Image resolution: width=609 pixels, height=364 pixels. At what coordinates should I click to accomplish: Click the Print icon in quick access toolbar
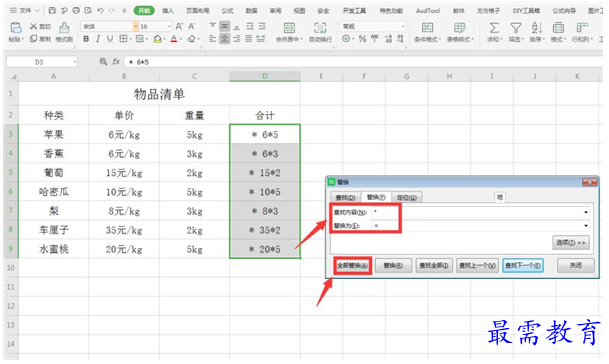coord(76,10)
